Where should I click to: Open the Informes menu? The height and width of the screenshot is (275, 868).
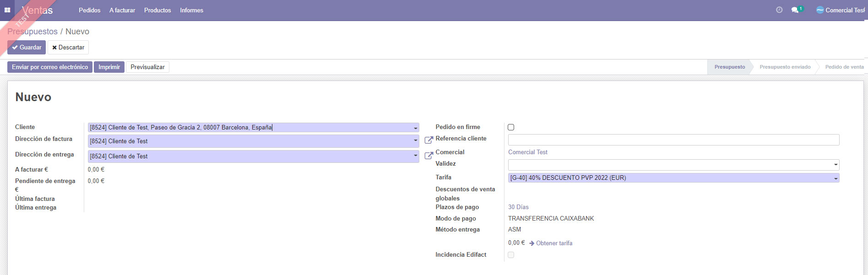click(191, 10)
